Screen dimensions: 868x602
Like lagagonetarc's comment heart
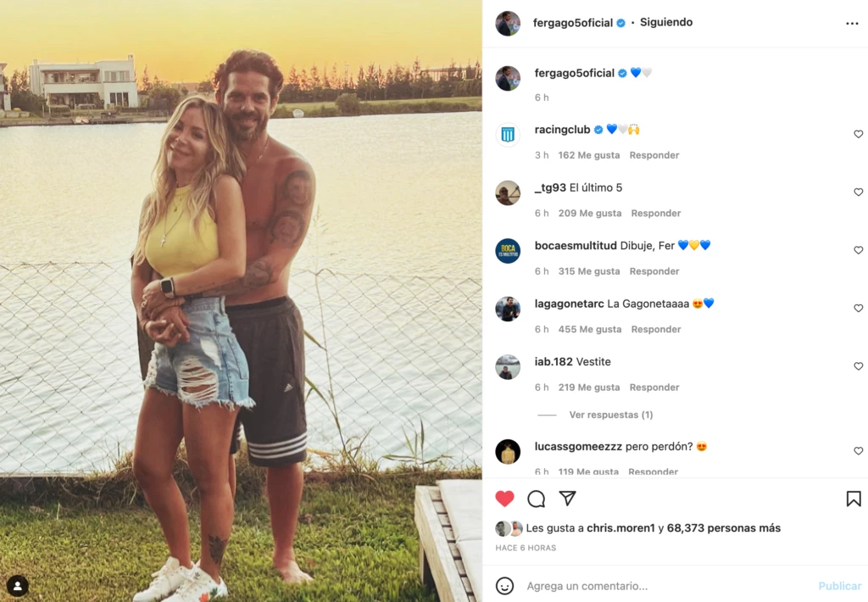[858, 308]
